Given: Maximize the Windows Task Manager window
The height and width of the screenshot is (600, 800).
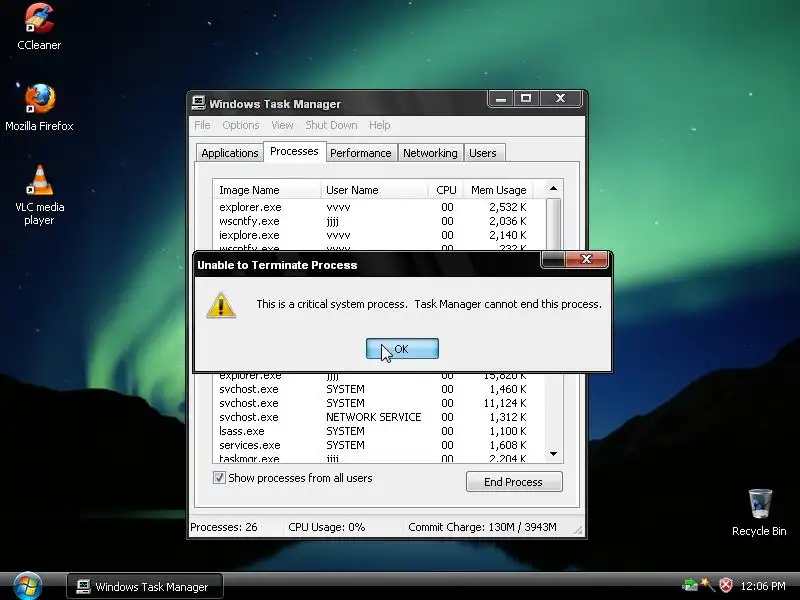Looking at the screenshot, I should click(x=526, y=98).
